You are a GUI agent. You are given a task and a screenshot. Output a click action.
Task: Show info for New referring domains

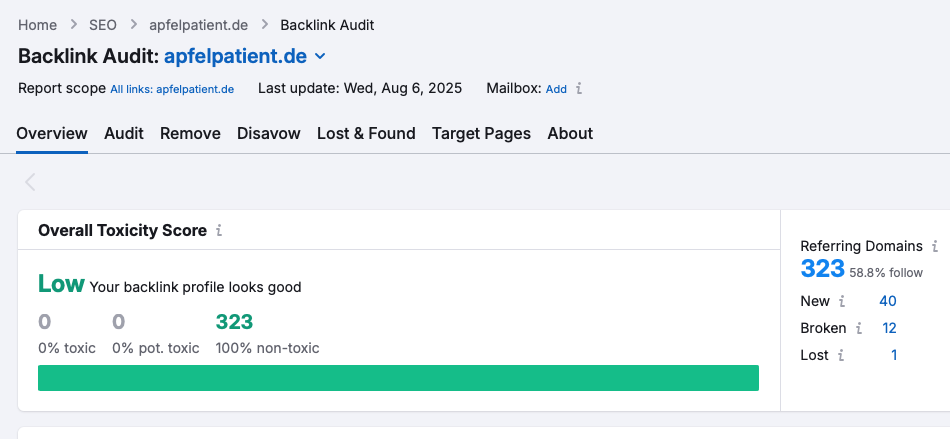coord(842,302)
